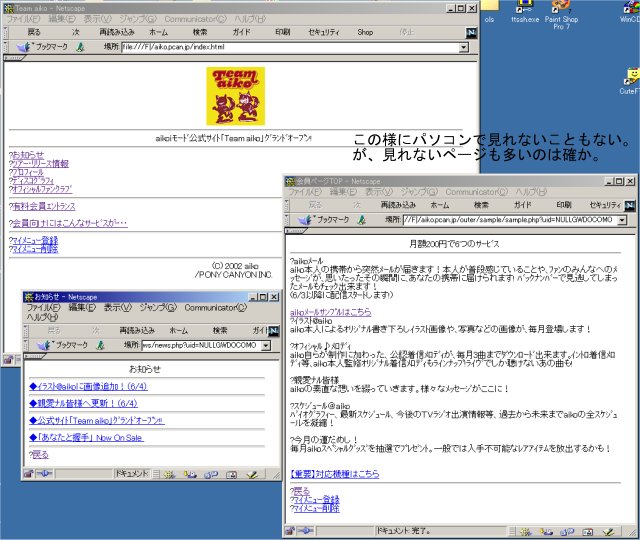640x540 pixels.
Task: Open Address Book icon in 会員ページTOP status bar
Action: [x=588, y=531]
